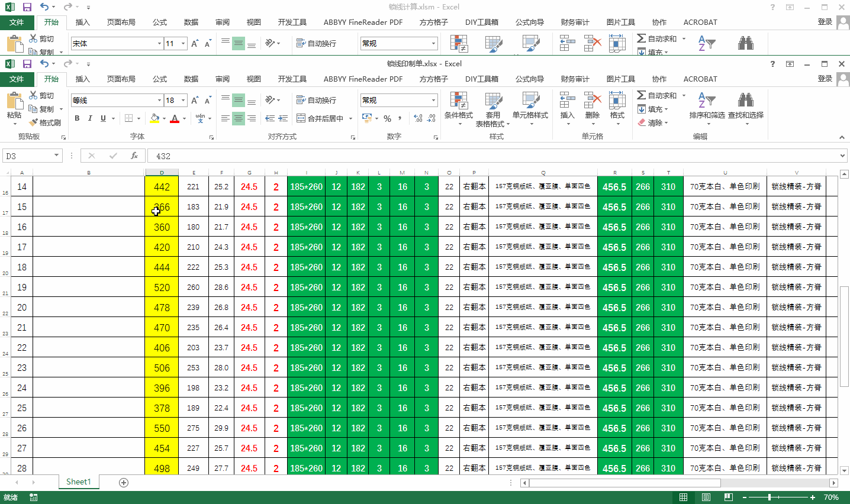Open the fill color dropdown arrow

[164, 118]
